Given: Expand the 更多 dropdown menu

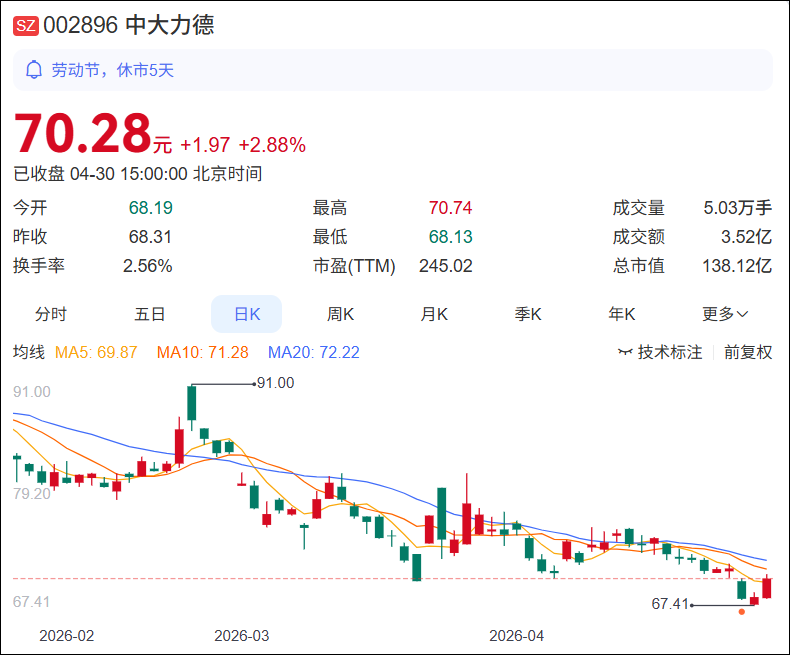Looking at the screenshot, I should coord(725,314).
